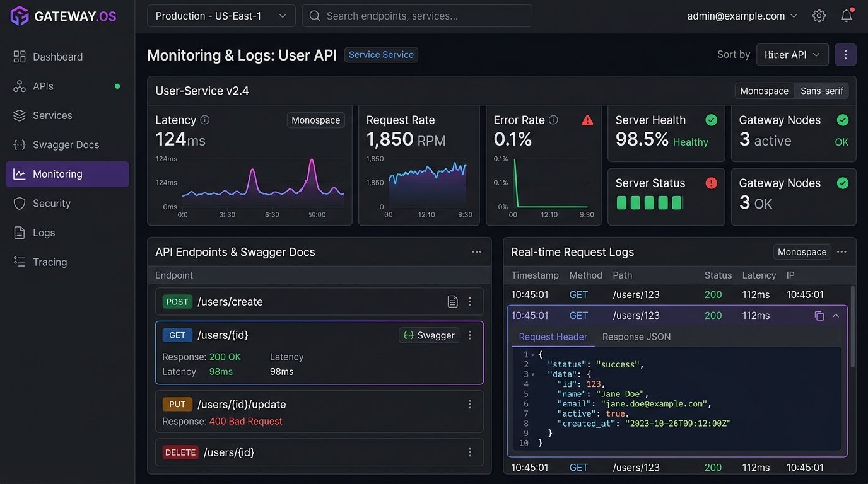The image size is (868, 484).
Task: Switch the User-Service font toggle to Sans-serif
Action: [821, 91]
